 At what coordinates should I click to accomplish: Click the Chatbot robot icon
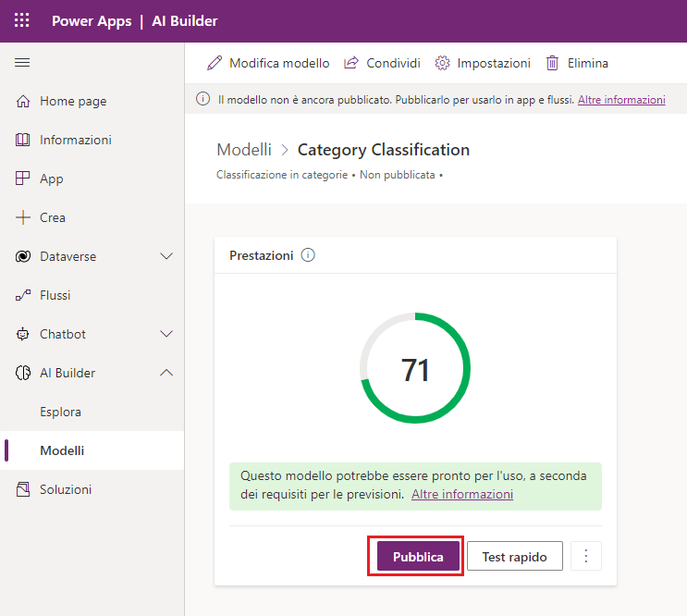point(23,334)
